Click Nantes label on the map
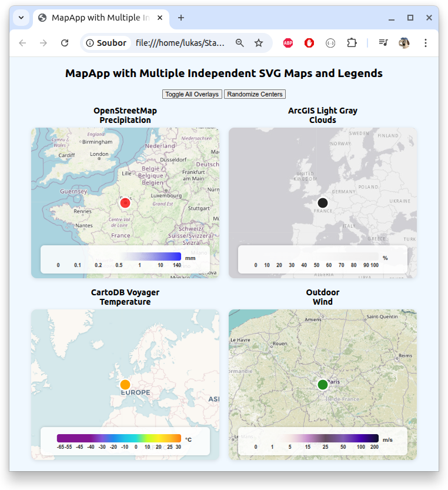Viewport: 448px width, 490px height. coord(84,225)
